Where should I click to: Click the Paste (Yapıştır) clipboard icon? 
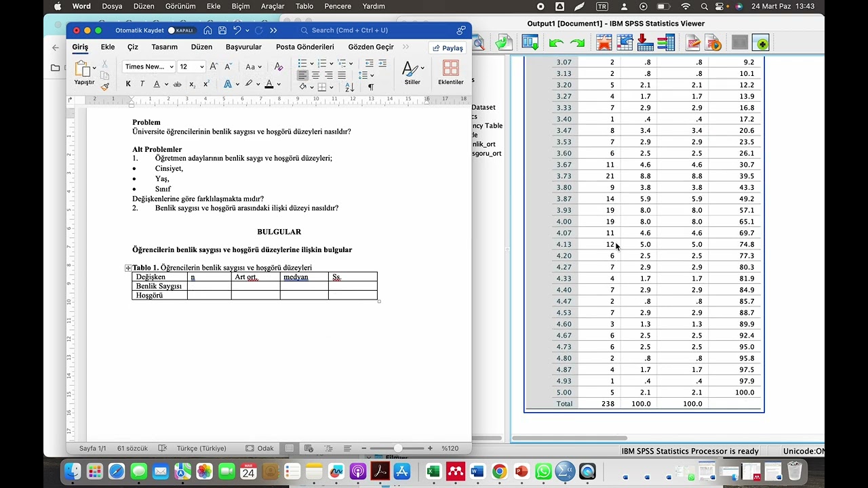pyautogui.click(x=82, y=69)
